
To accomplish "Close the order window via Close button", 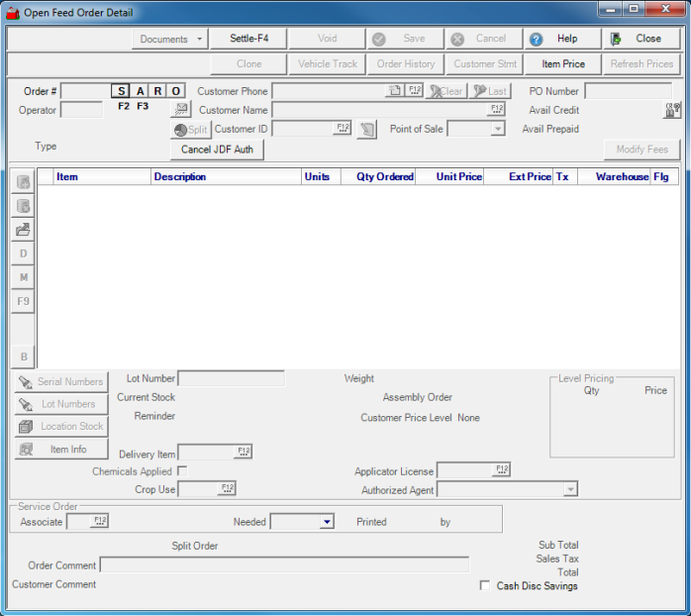I will [x=642, y=39].
